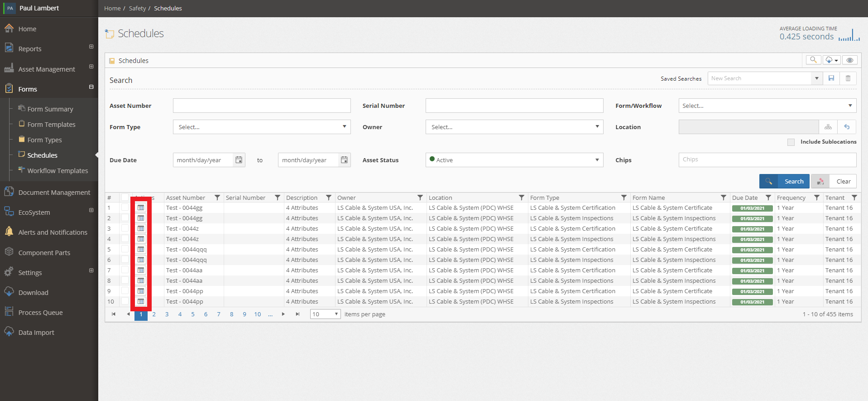Go to the last page of results
This screenshot has height=401, width=868.
(297, 314)
